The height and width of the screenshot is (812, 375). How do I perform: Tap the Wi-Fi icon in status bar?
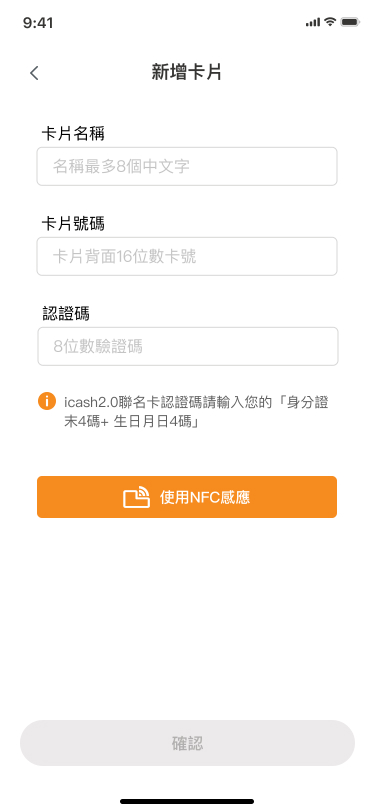point(330,22)
